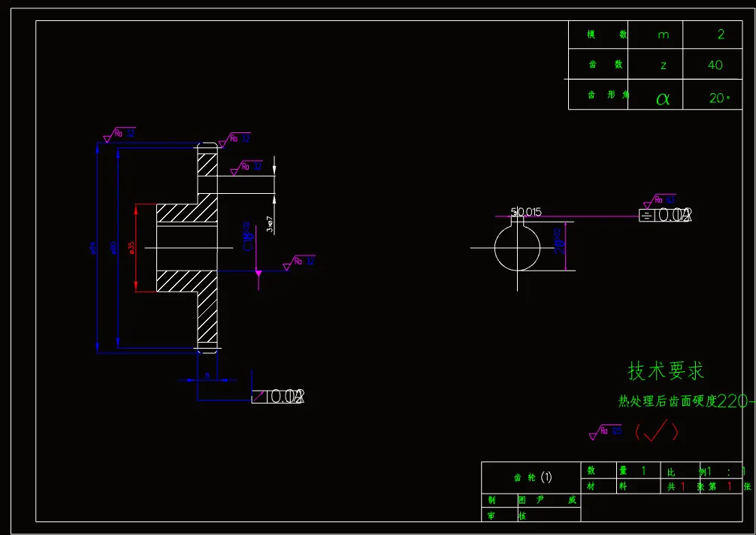Image resolution: width=756 pixels, height=535 pixels.
Task: Click the symmetry tolerance frame right of keyway
Action: coord(665,215)
